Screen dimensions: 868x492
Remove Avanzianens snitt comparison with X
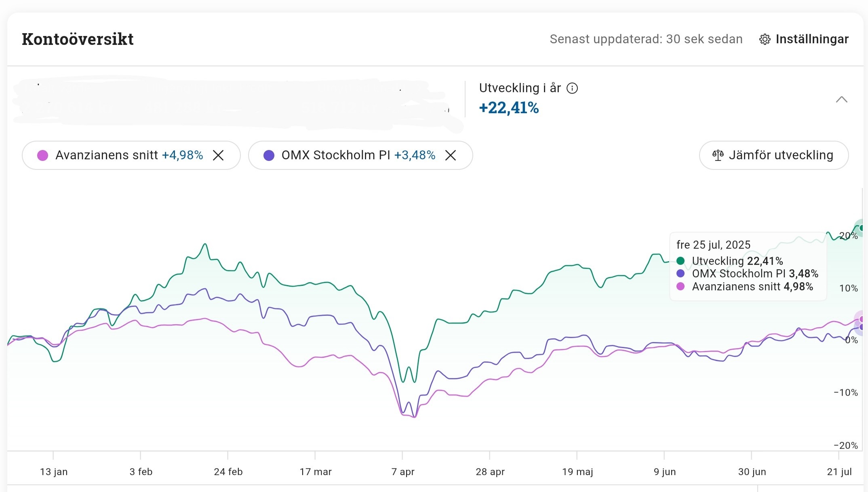218,155
